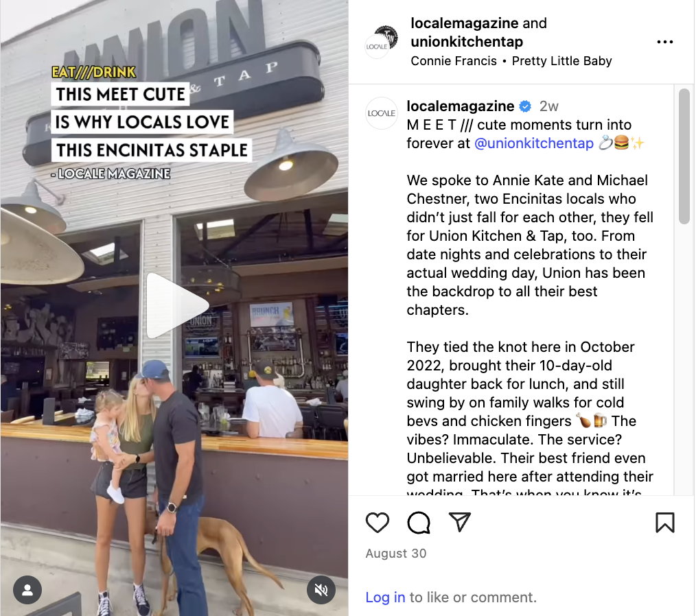
Task: Open comments via the speech bubble icon
Action: (x=419, y=523)
